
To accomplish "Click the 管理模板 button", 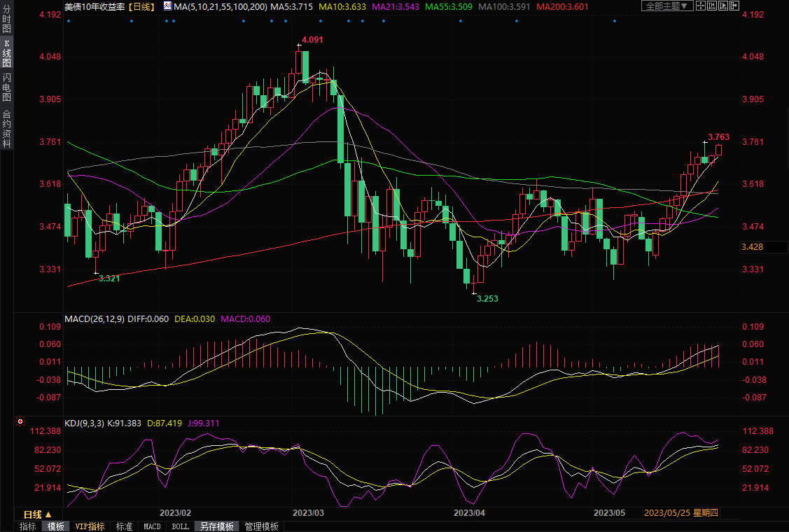I will click(261, 526).
